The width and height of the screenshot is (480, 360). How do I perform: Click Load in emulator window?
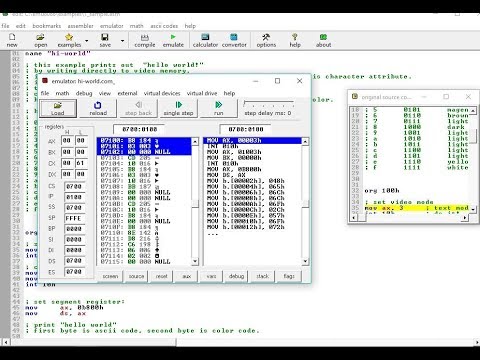pos(58,108)
